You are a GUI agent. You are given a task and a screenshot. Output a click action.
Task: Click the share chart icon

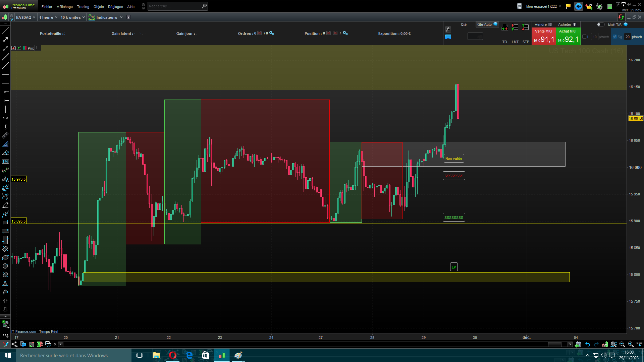click(x=14, y=344)
